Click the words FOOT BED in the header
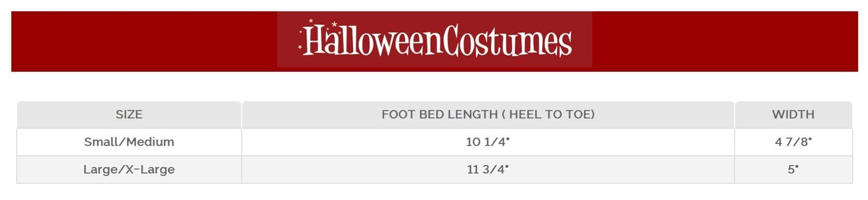This screenshot has height=200, width=868. pyautogui.click(x=409, y=114)
